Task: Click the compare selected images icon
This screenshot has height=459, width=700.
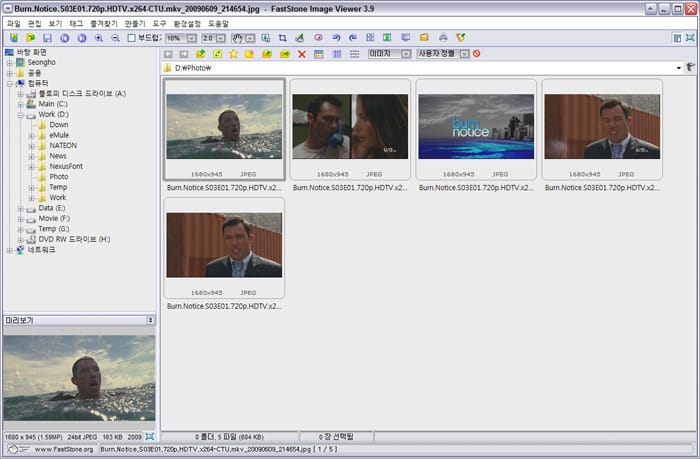Action: [370, 38]
